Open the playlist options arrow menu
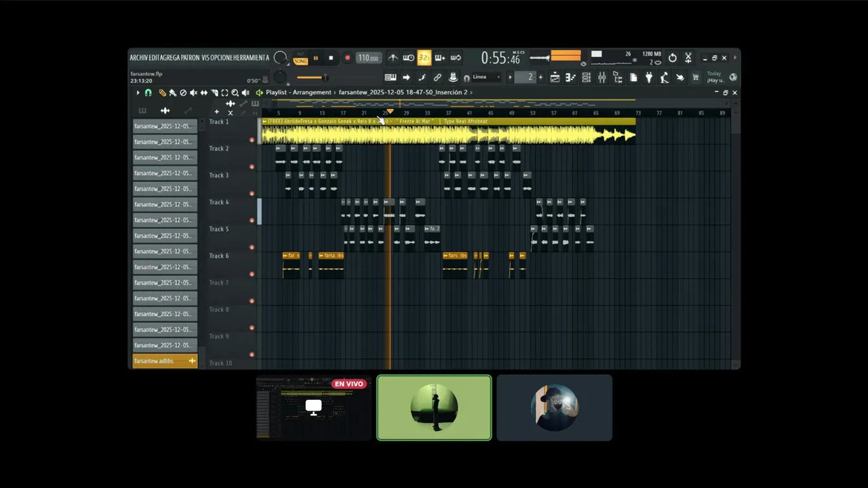 click(138, 92)
